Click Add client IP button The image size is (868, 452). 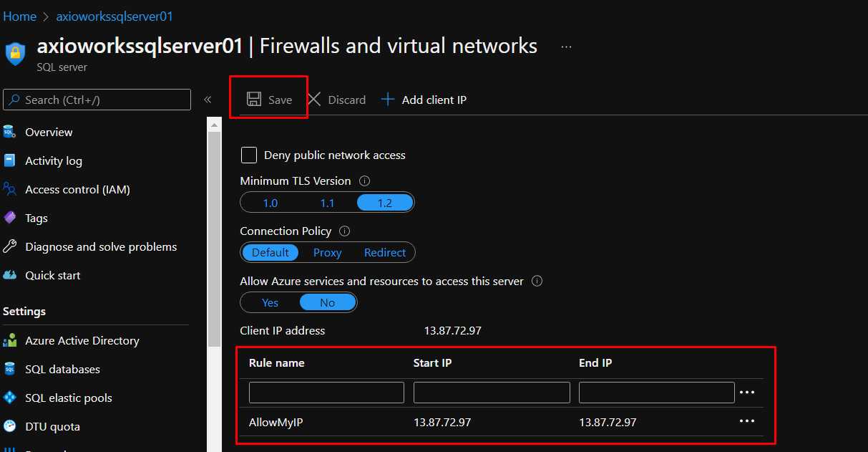[424, 100]
